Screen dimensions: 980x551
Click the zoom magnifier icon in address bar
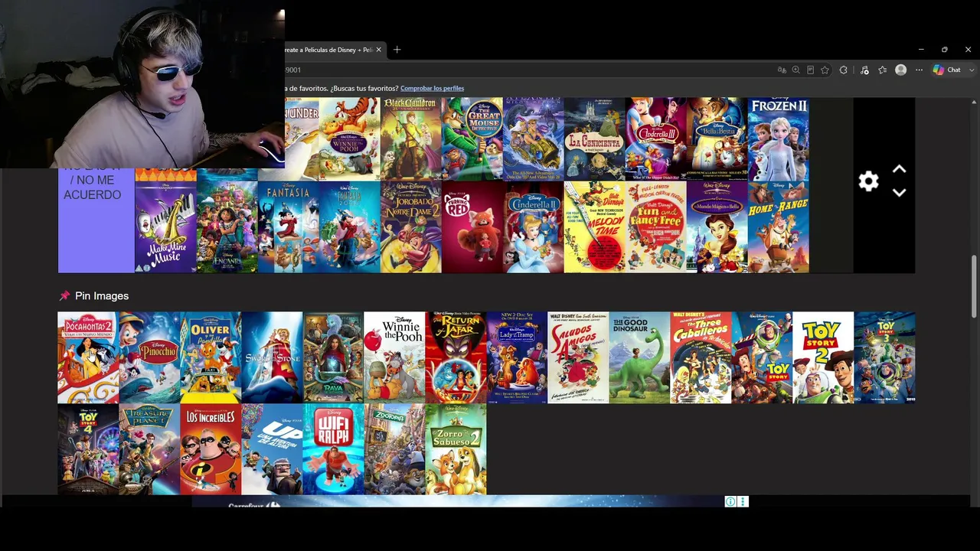(796, 70)
